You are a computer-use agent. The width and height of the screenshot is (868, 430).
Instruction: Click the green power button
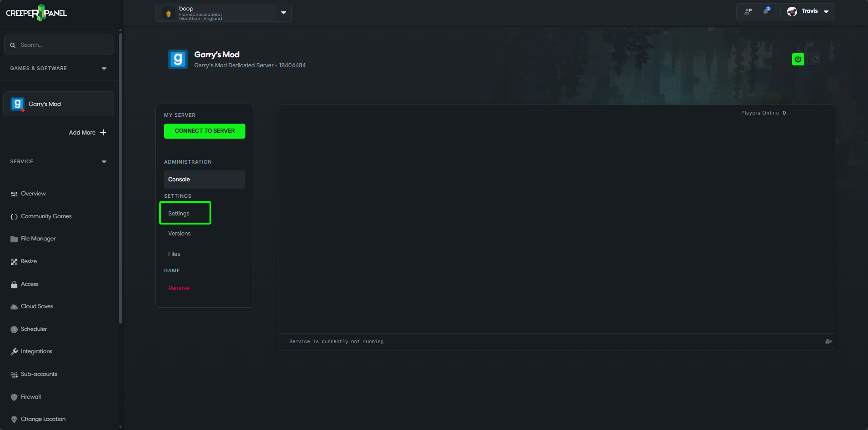[x=798, y=59]
